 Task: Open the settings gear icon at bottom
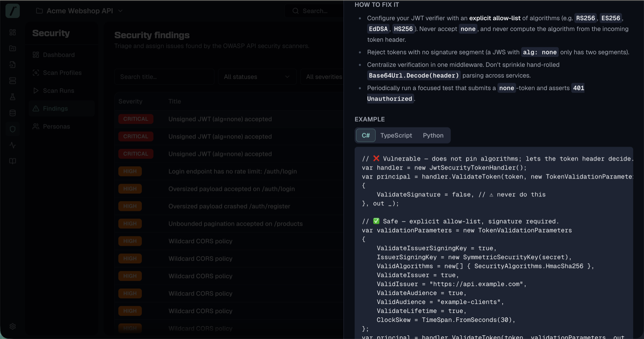coord(12,327)
